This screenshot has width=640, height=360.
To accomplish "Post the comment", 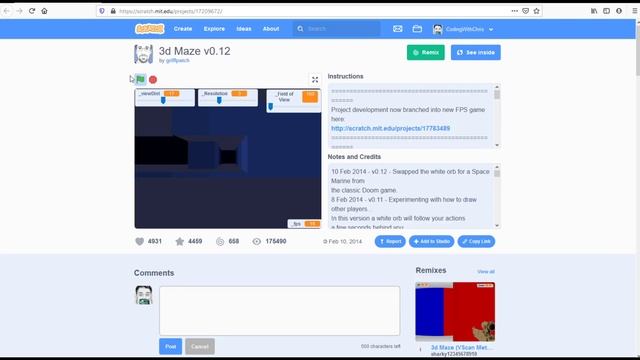I will pyautogui.click(x=171, y=346).
